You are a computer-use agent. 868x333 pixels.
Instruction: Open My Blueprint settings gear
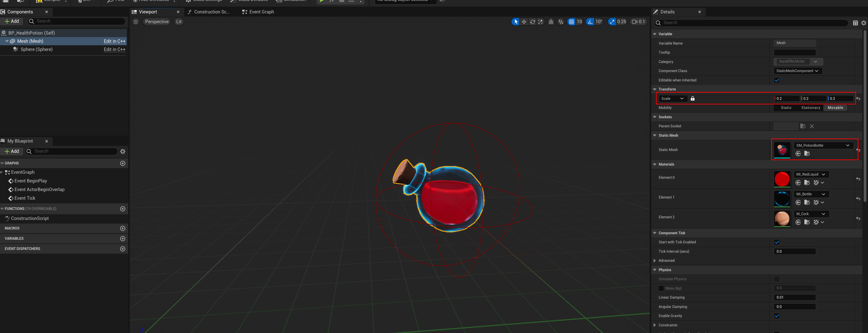(x=123, y=151)
